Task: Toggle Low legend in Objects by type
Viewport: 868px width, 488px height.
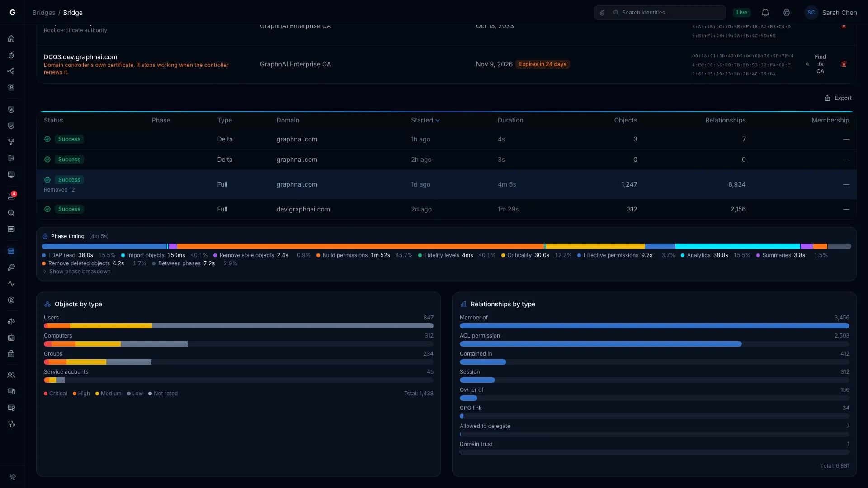Action: [x=135, y=394]
